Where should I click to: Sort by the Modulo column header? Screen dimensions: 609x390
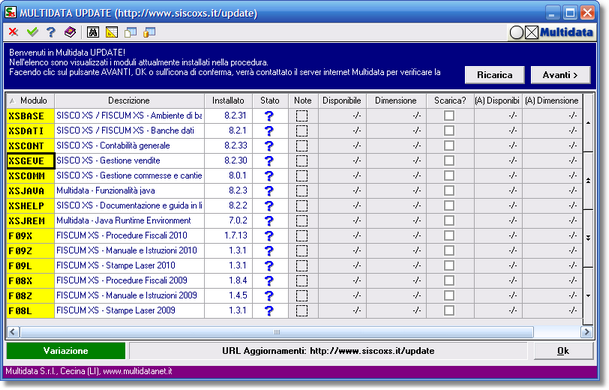click(x=31, y=101)
